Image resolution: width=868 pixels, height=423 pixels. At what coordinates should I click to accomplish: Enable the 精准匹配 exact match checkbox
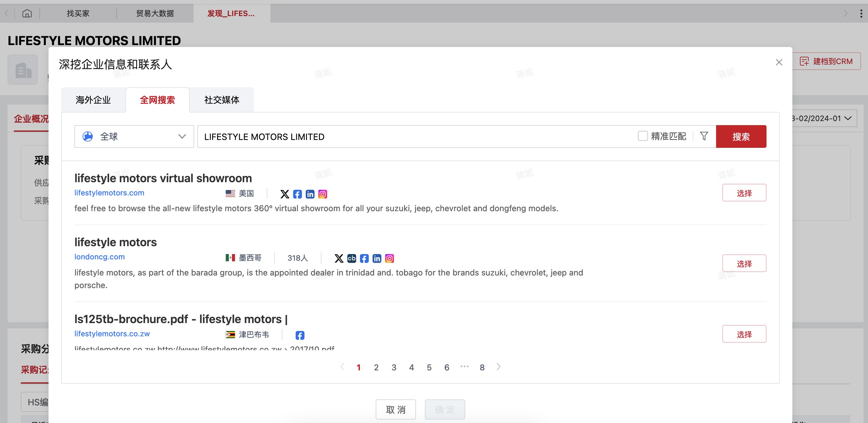pos(643,136)
